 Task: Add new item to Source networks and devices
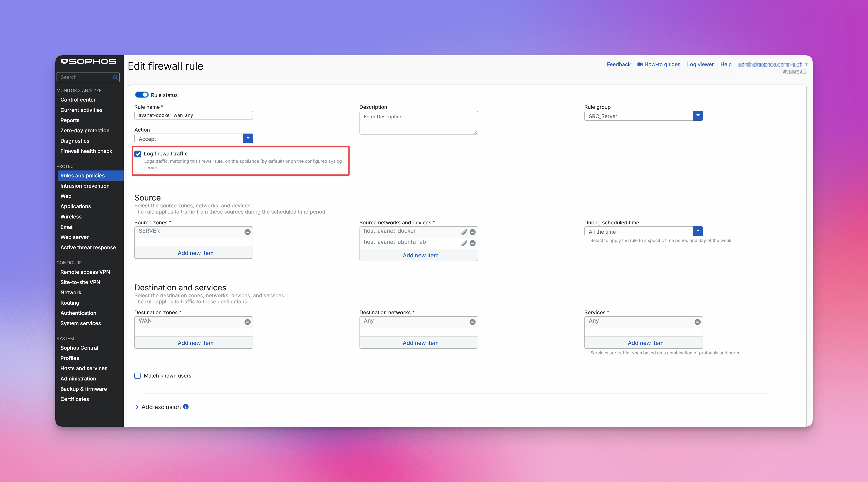(x=420, y=255)
